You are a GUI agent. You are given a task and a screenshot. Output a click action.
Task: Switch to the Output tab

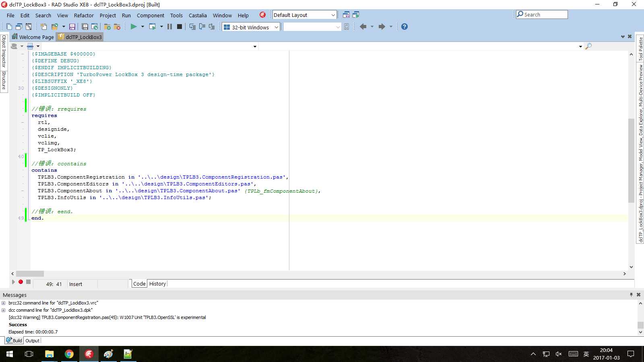[32, 341]
